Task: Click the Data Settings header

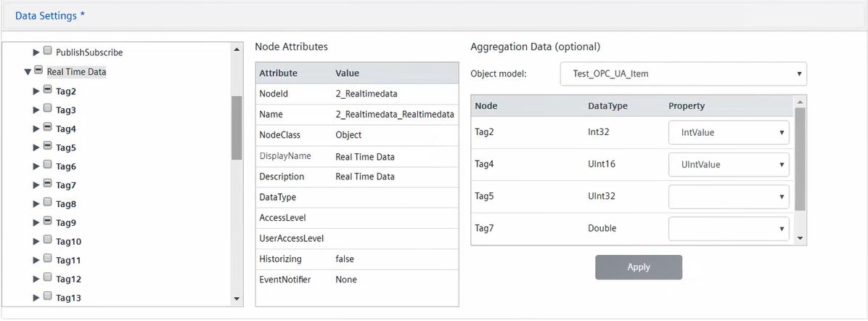Action: coord(50,16)
